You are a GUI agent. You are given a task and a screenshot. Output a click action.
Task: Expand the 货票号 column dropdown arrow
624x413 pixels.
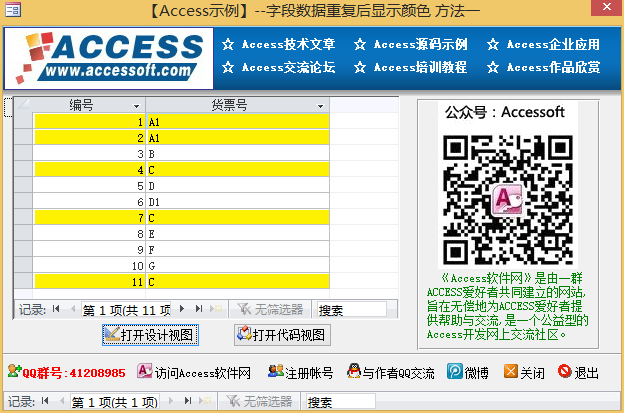pyautogui.click(x=320, y=106)
